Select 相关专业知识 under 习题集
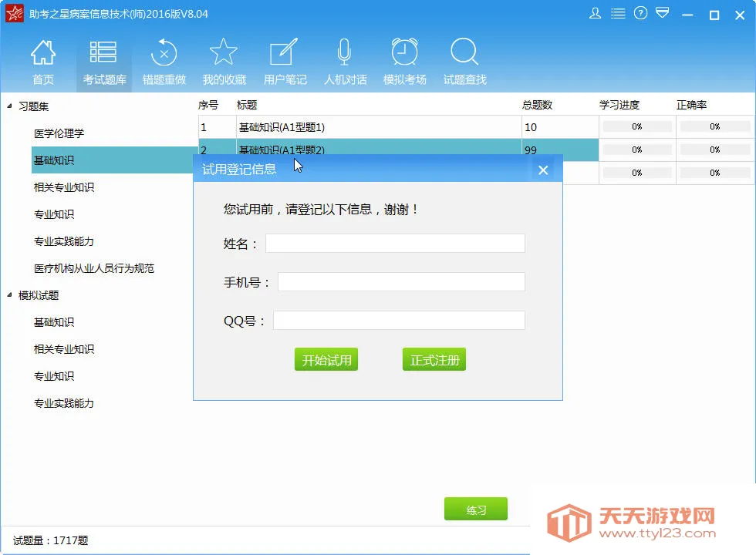This screenshot has width=756, height=555. (x=63, y=187)
